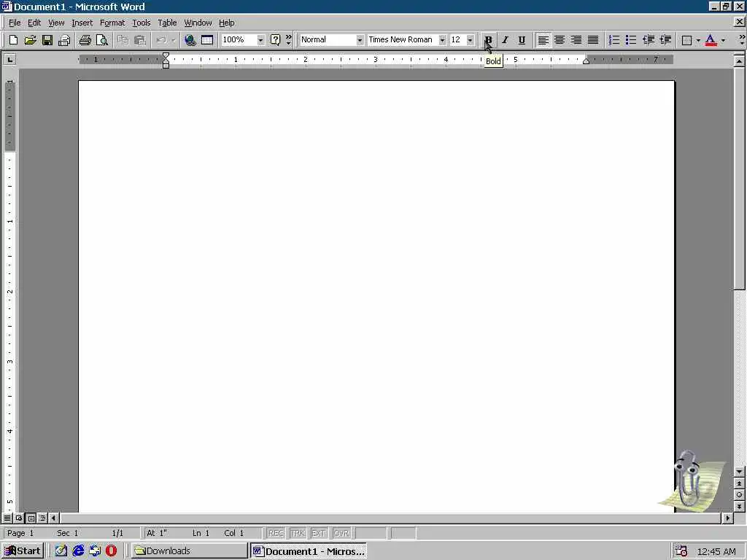Image resolution: width=747 pixels, height=560 pixels.
Task: Click the Start button
Action: tap(23, 551)
